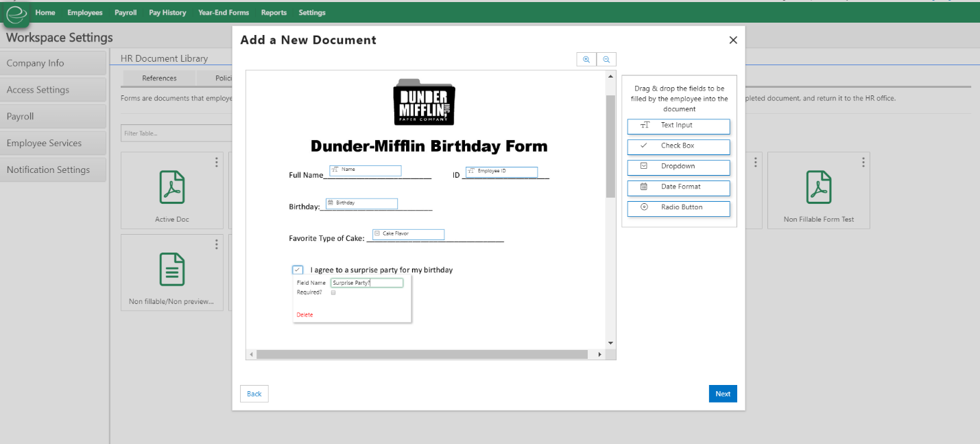The height and width of the screenshot is (444, 980).
Task: Click the 'I agree to a surprise party' text
Action: click(381, 270)
